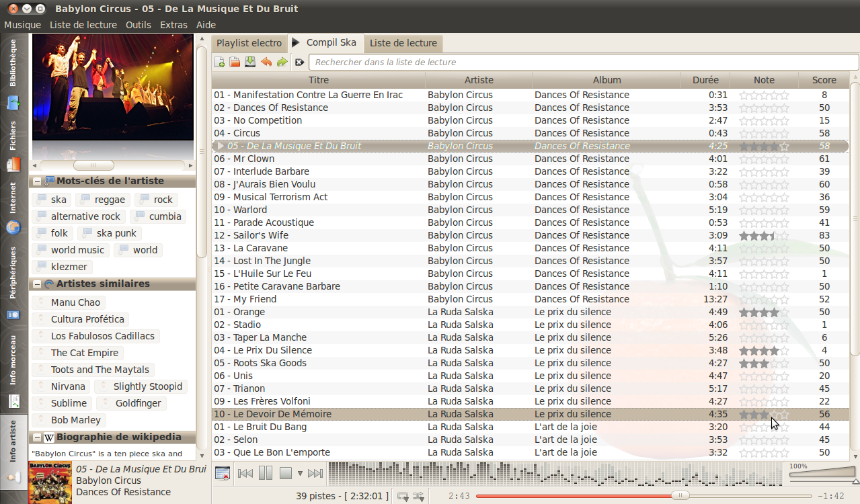Click the artist image horizontal scrollbar
Screen dimensions: 860x504
(x=93, y=165)
